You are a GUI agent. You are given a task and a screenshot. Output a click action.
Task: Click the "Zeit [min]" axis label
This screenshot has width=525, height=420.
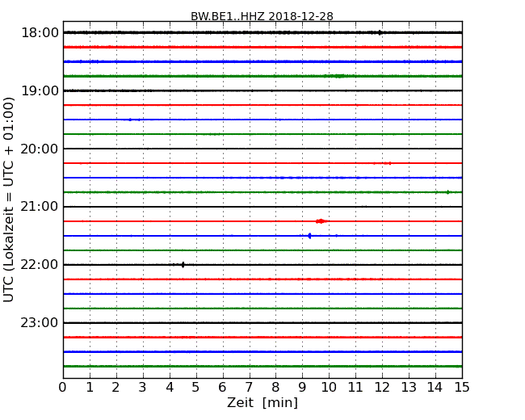[x=262, y=402]
